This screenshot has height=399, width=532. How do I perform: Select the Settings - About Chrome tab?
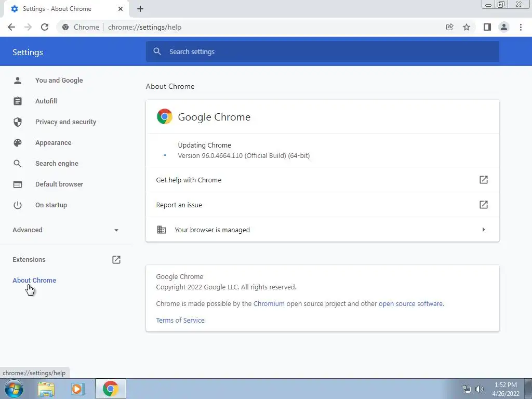coord(66,9)
